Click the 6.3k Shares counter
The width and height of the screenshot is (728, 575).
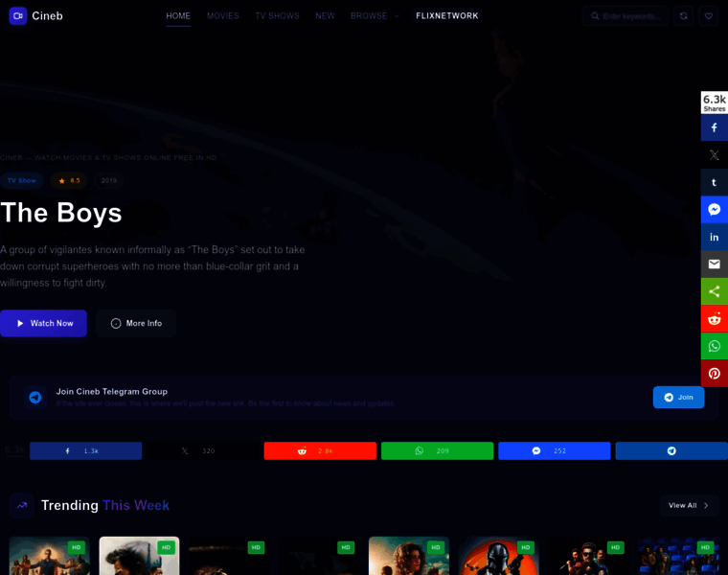tap(714, 103)
